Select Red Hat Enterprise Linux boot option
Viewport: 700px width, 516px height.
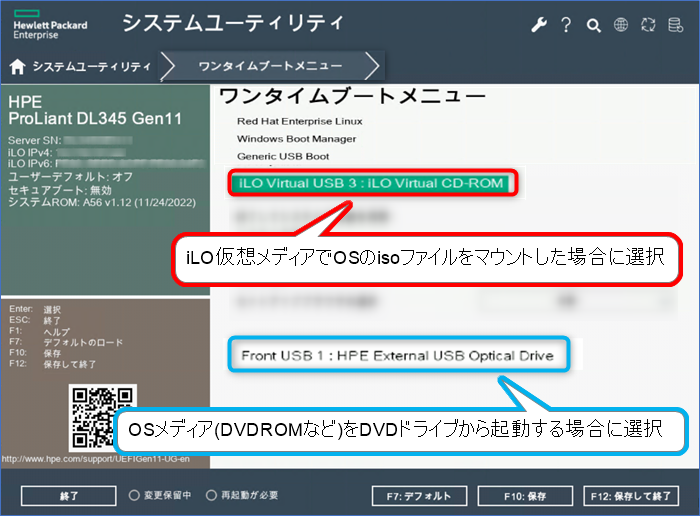(296, 121)
